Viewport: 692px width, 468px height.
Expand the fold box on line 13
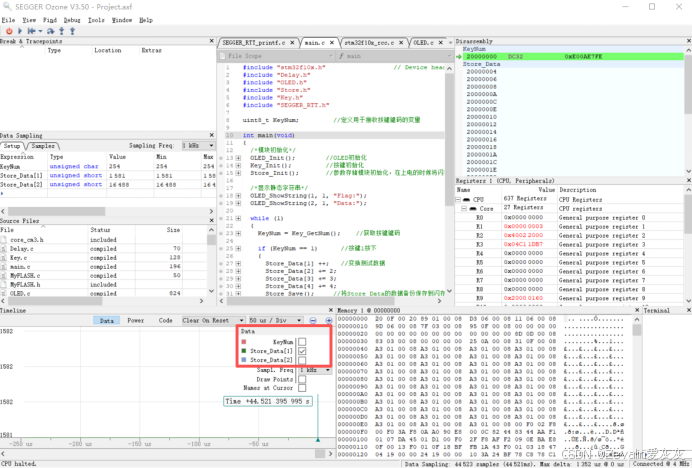[x=238, y=158]
